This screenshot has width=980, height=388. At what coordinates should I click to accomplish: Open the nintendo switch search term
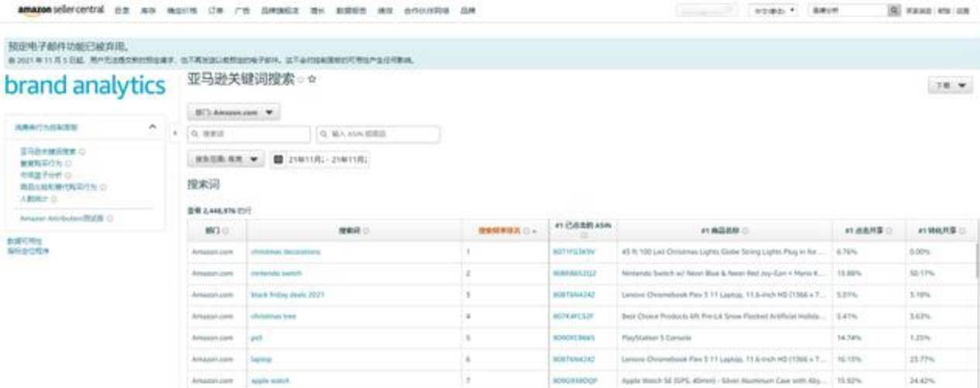276,274
